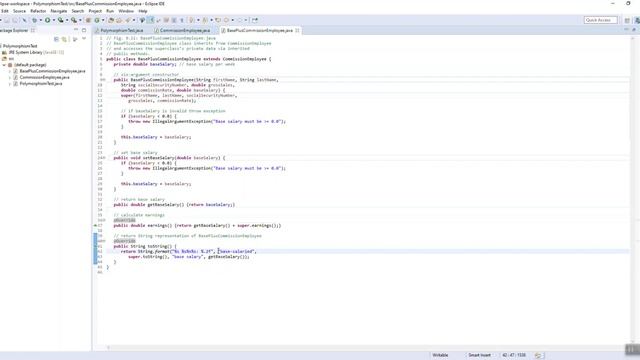Open the Refactor menu
The image size is (640, 360).
click(x=38, y=11)
